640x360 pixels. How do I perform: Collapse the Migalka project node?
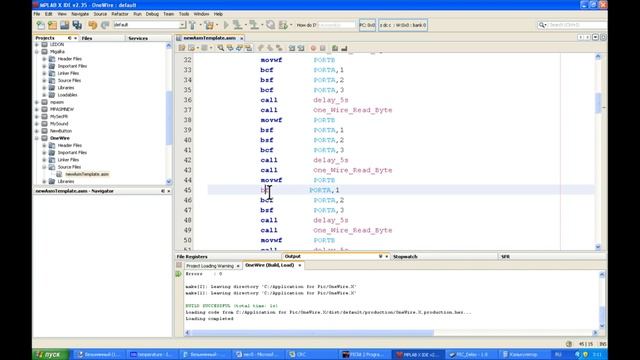pyautogui.click(x=37, y=52)
